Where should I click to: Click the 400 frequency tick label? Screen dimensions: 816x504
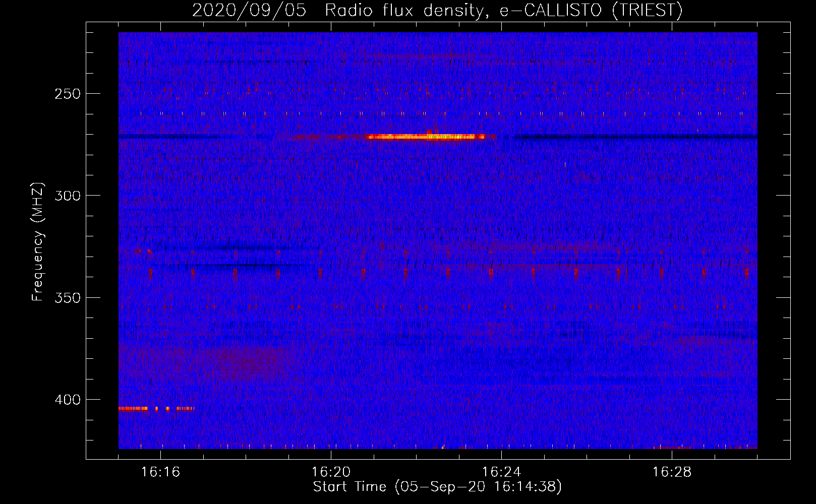[68, 400]
